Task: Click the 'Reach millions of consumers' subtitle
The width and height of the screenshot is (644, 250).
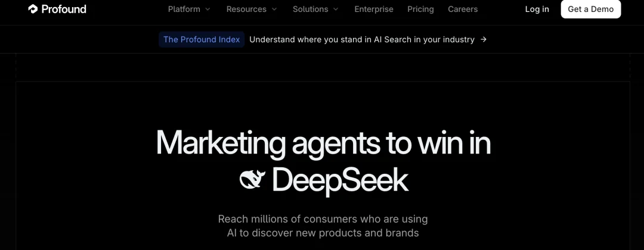Action: pos(323,226)
